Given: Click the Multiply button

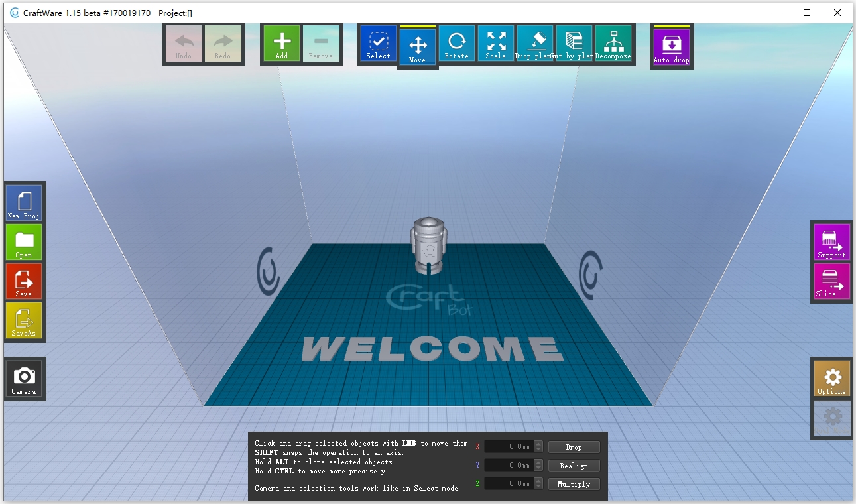Looking at the screenshot, I should 574,484.
